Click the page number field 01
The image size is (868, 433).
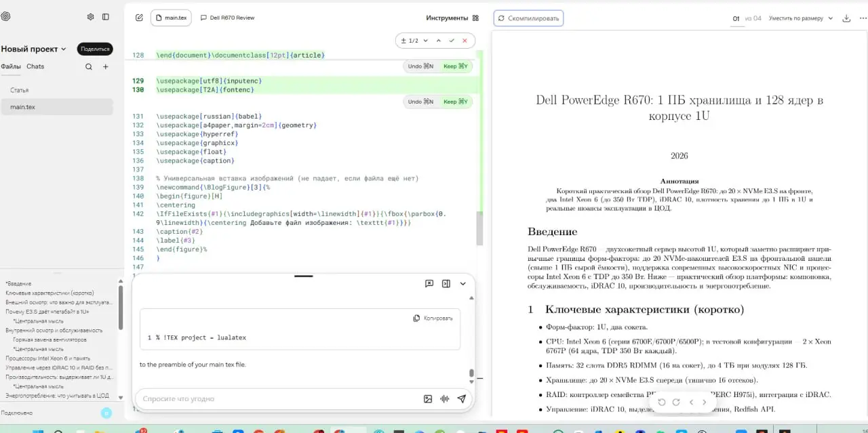(736, 18)
